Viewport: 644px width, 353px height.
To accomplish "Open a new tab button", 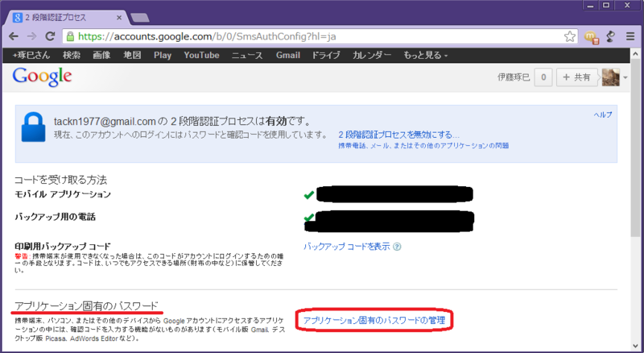I will (139, 18).
